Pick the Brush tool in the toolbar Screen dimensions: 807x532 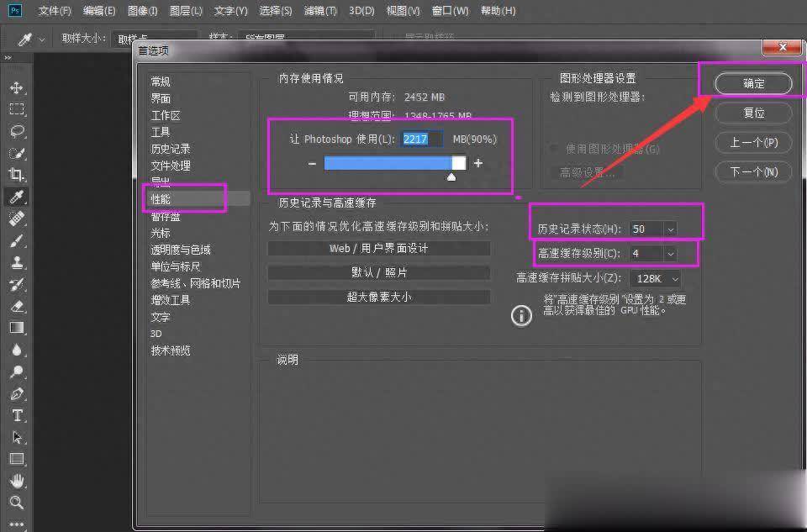17,240
